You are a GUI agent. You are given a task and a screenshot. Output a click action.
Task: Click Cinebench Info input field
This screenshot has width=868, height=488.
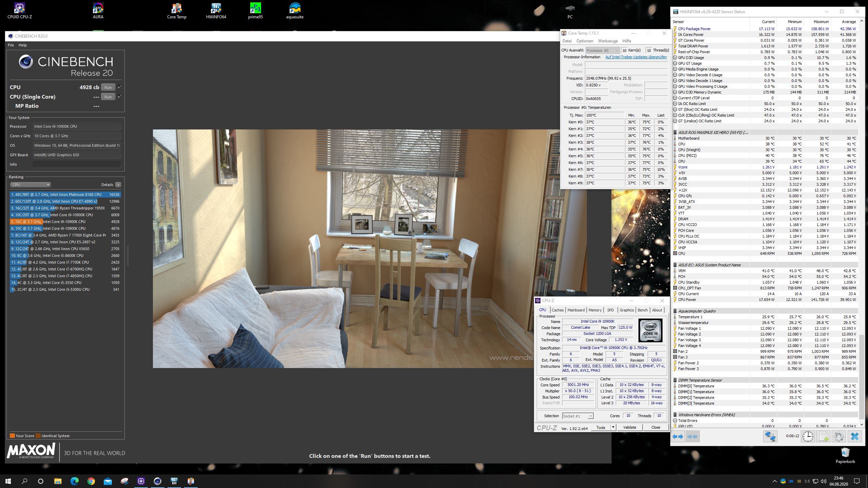pyautogui.click(x=77, y=164)
